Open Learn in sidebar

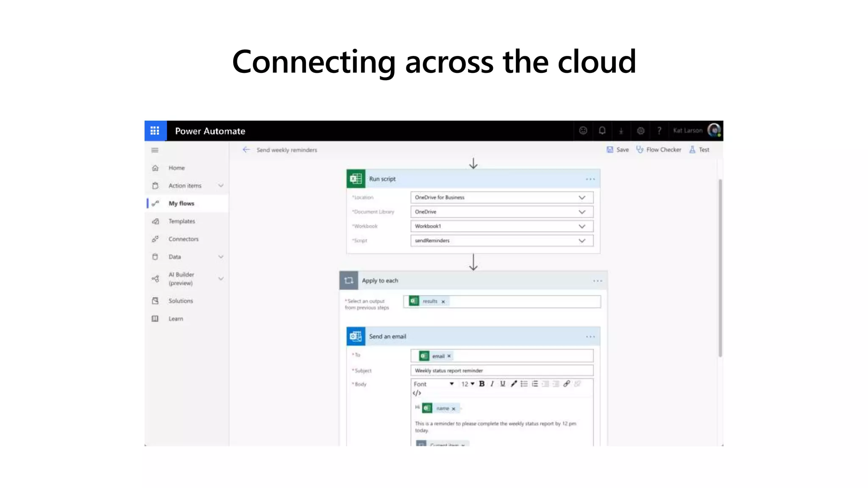(x=187, y=319)
